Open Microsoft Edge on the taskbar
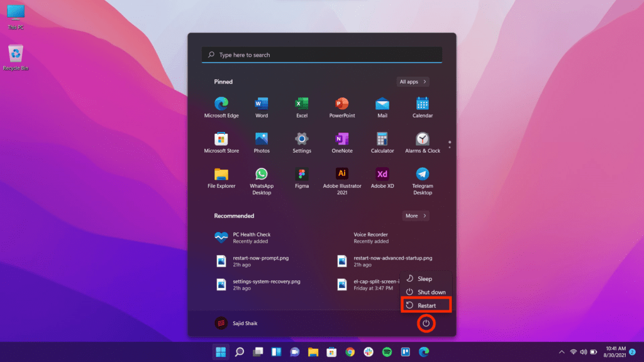This screenshot has height=362, width=644. pyautogui.click(x=424, y=352)
